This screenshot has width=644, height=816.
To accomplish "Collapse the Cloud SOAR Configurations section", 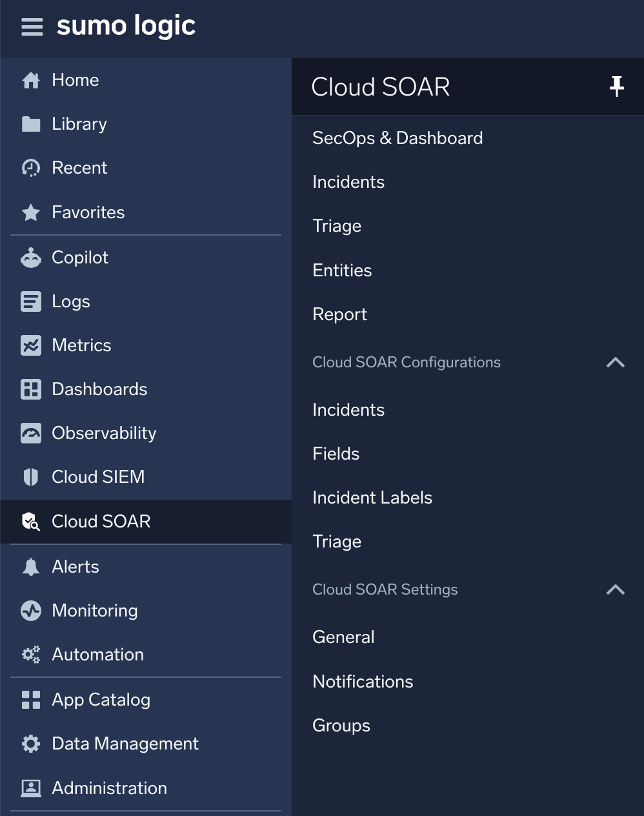I will coord(616,362).
